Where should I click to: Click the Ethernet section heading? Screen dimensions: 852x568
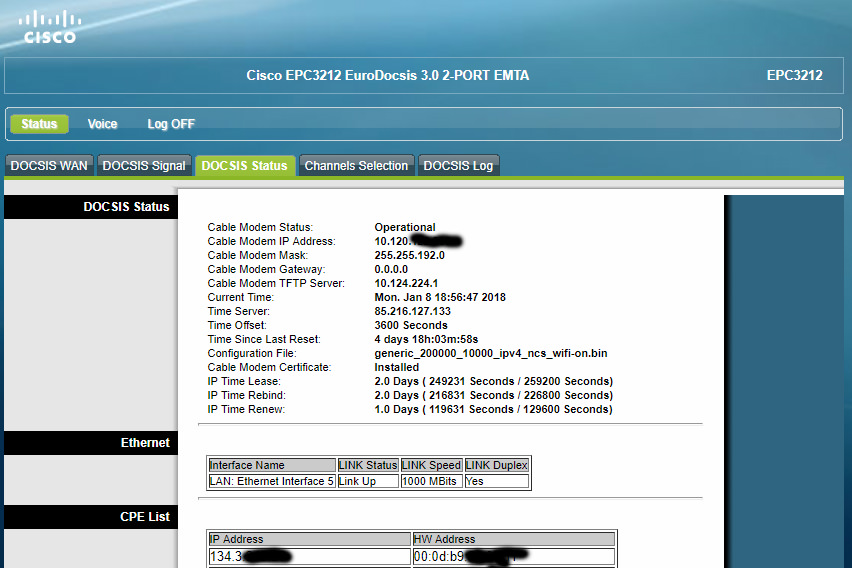coord(145,443)
